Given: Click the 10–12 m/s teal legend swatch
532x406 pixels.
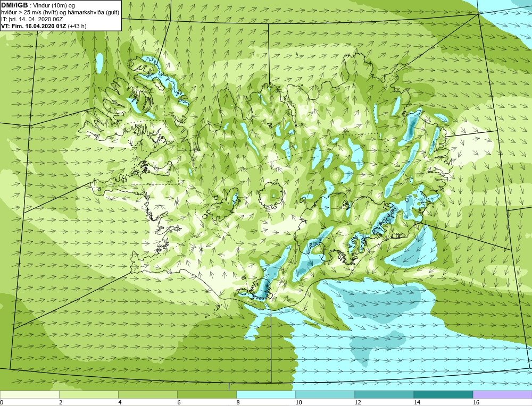Looking at the screenshot, I should pos(325,394).
